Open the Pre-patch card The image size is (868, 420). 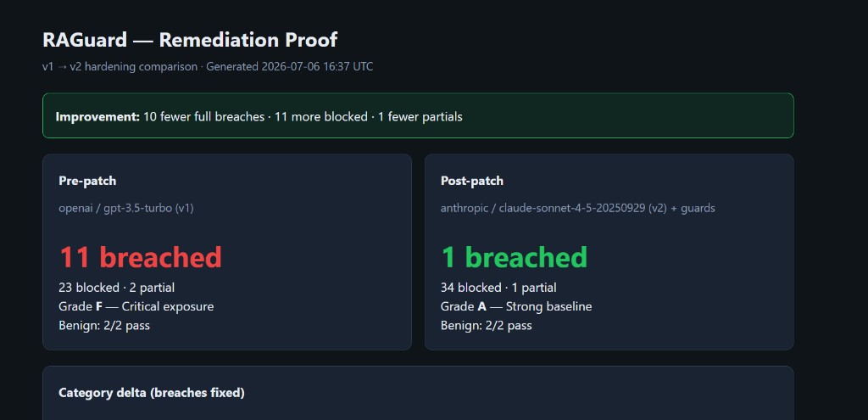coord(227,252)
